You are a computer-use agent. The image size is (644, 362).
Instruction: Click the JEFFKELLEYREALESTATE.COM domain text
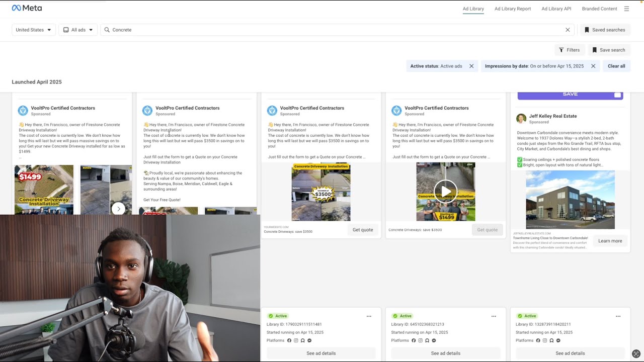pos(532,233)
